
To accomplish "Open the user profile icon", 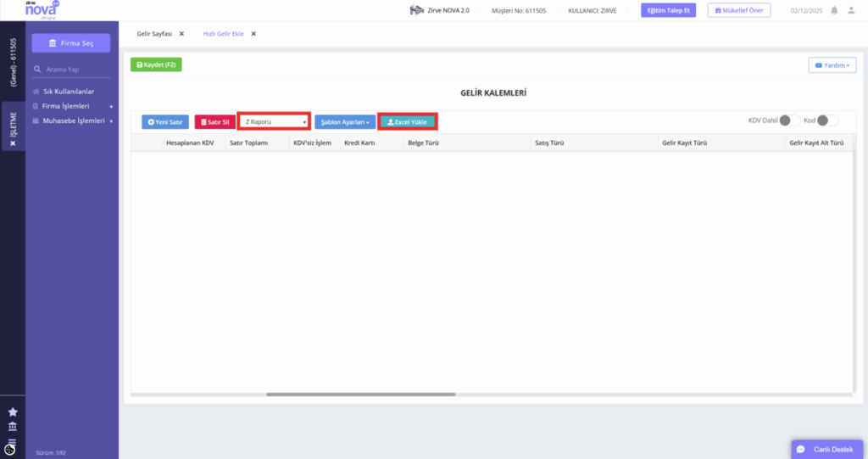I will (851, 10).
